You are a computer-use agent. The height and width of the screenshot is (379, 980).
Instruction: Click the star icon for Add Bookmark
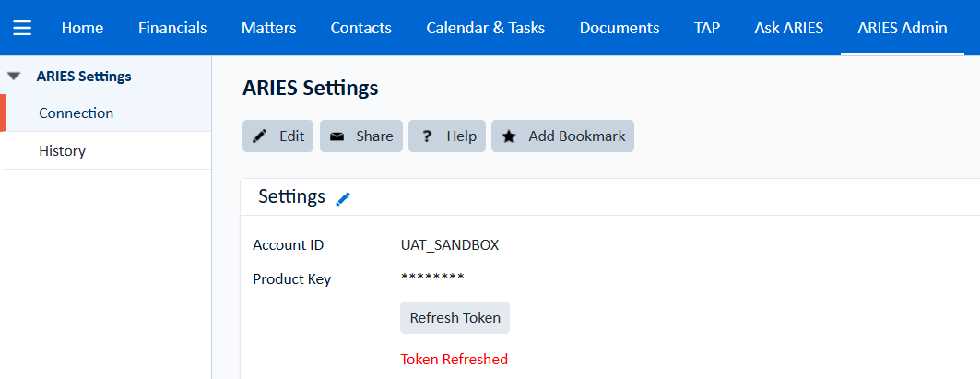(510, 136)
